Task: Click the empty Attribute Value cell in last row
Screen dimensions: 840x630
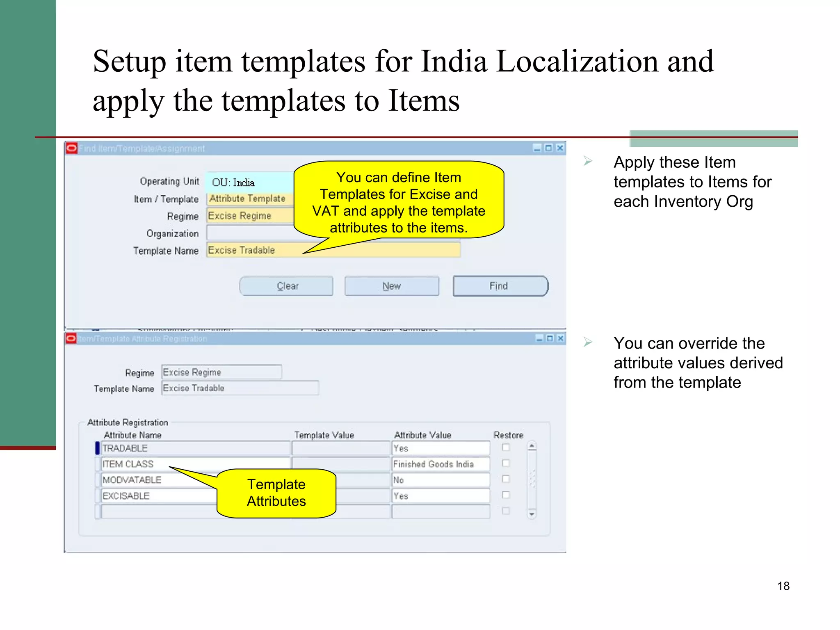Action: 441,511
